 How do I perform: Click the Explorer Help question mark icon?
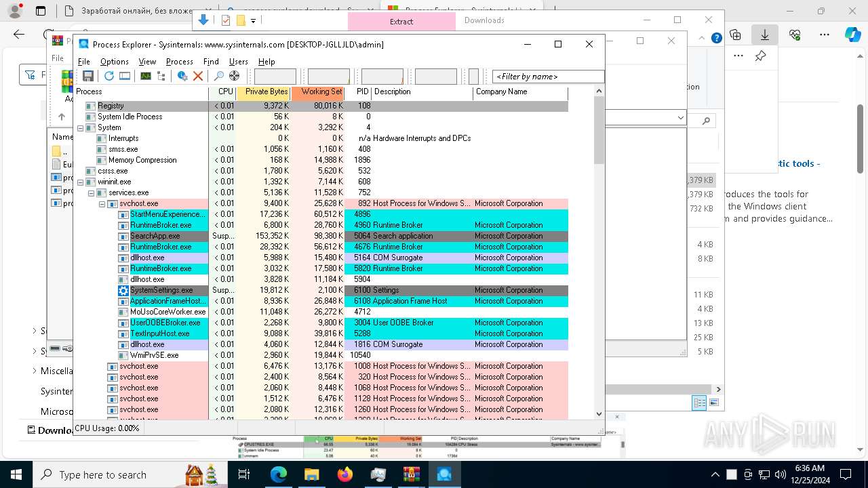coord(716,39)
